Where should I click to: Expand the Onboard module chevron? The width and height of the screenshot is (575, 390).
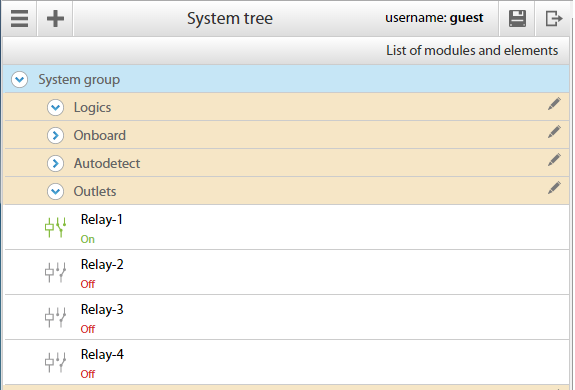point(55,136)
